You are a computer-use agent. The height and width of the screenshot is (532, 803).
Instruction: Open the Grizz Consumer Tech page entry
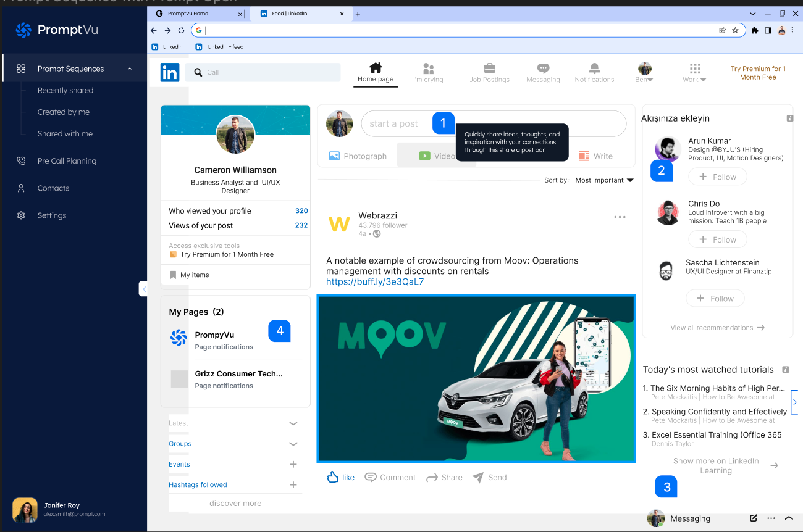(235, 379)
